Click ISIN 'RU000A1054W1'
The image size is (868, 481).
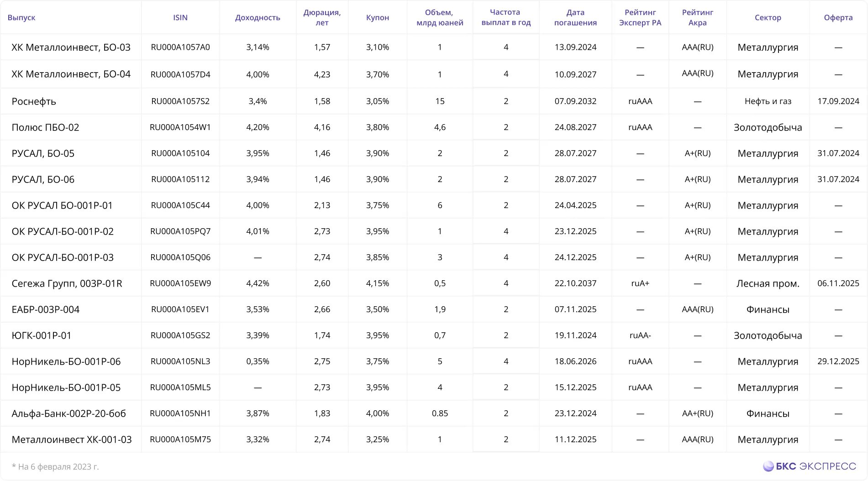pyautogui.click(x=180, y=127)
